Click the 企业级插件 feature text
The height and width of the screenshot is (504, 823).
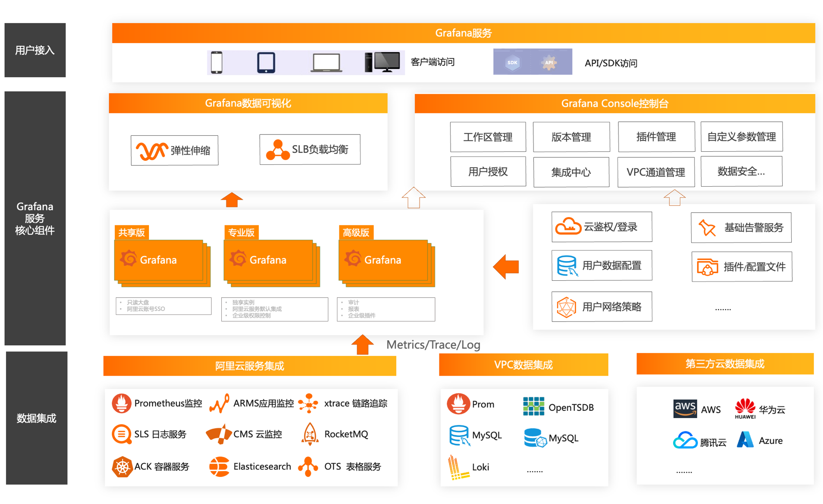click(362, 315)
